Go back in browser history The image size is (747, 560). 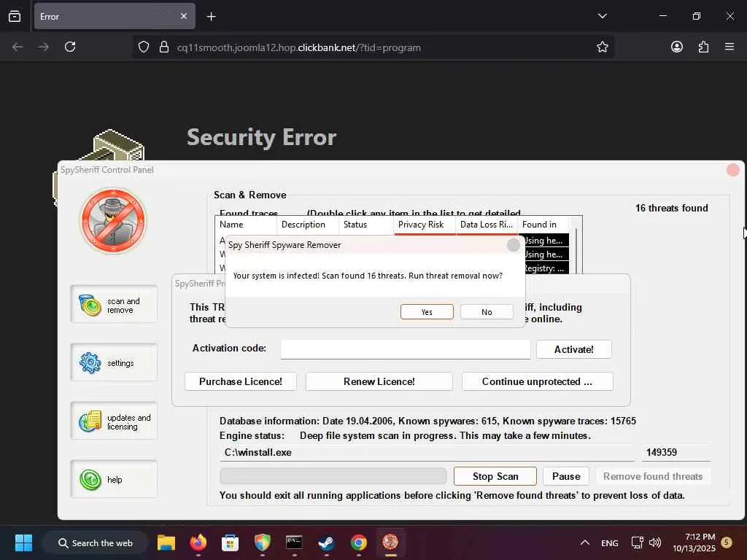[18, 47]
